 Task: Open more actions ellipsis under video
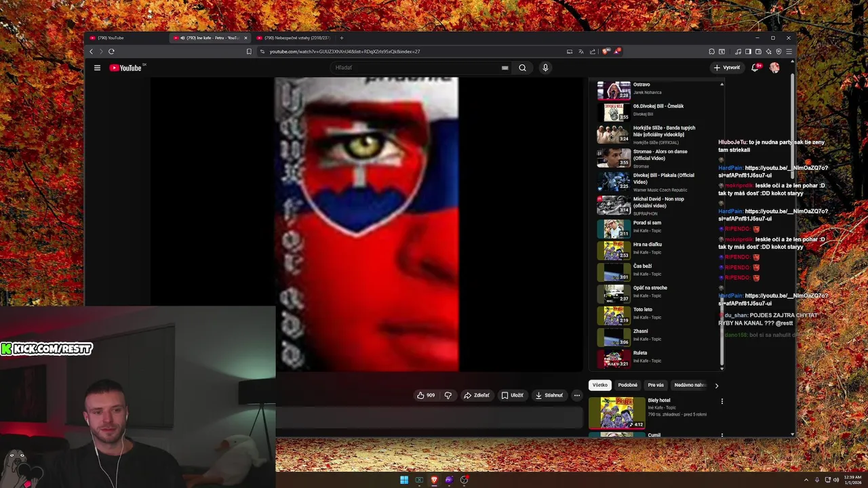click(577, 395)
